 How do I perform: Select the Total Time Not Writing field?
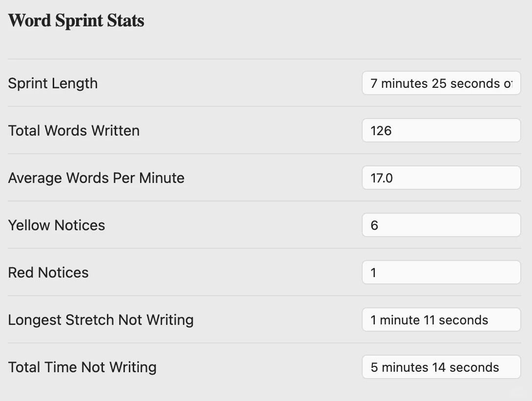coord(441,367)
